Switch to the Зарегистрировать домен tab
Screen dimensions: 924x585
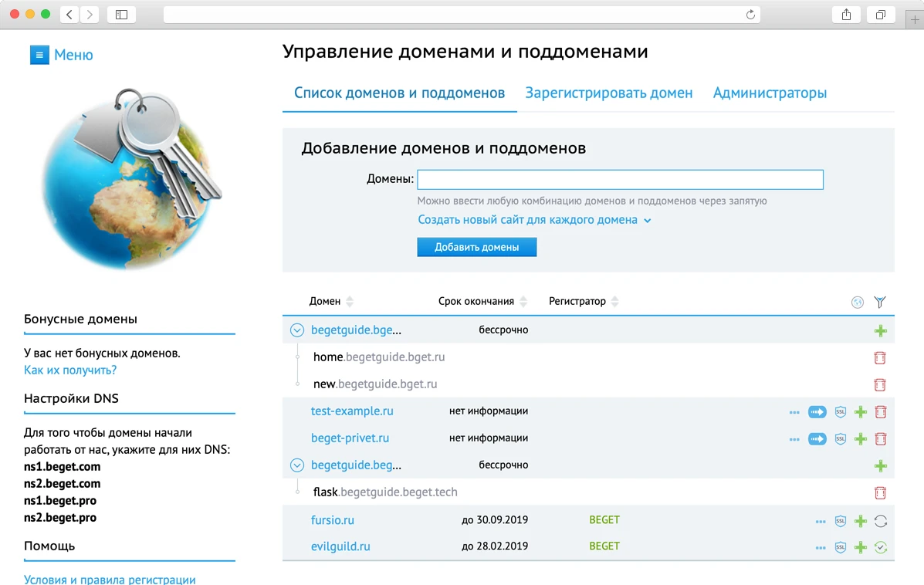(x=609, y=93)
